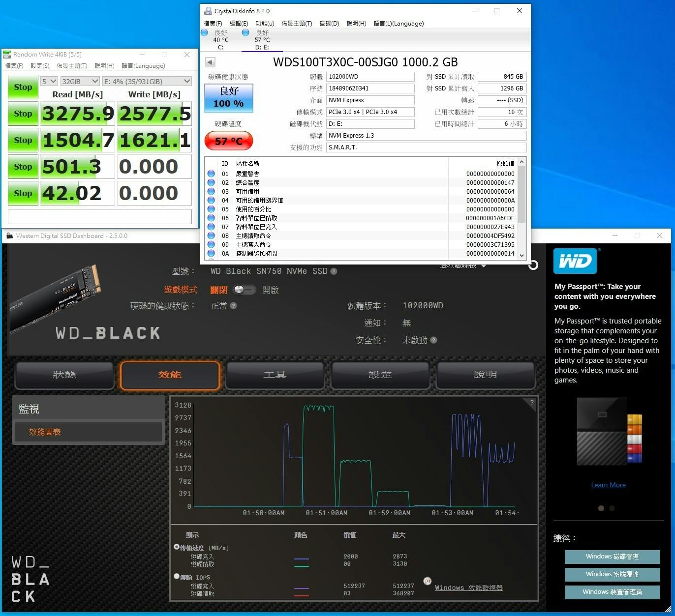Click the CrystalDiskMark empty comment input field
Image resolution: width=675 pixels, height=616 pixels.
pyautogui.click(x=100, y=217)
